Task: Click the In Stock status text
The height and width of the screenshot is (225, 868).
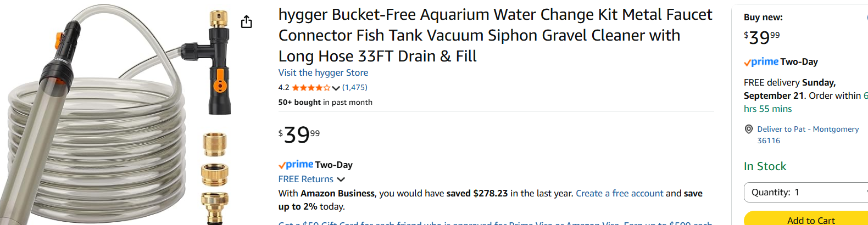Action: (x=765, y=166)
